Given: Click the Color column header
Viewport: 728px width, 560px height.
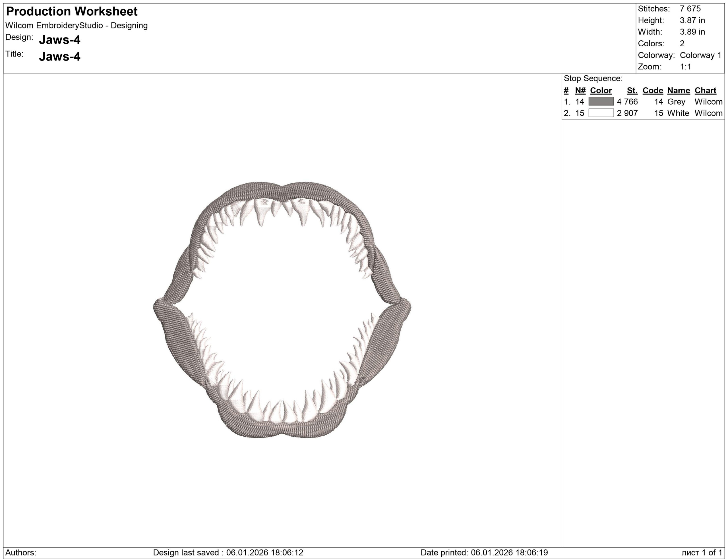Looking at the screenshot, I should coord(601,91).
